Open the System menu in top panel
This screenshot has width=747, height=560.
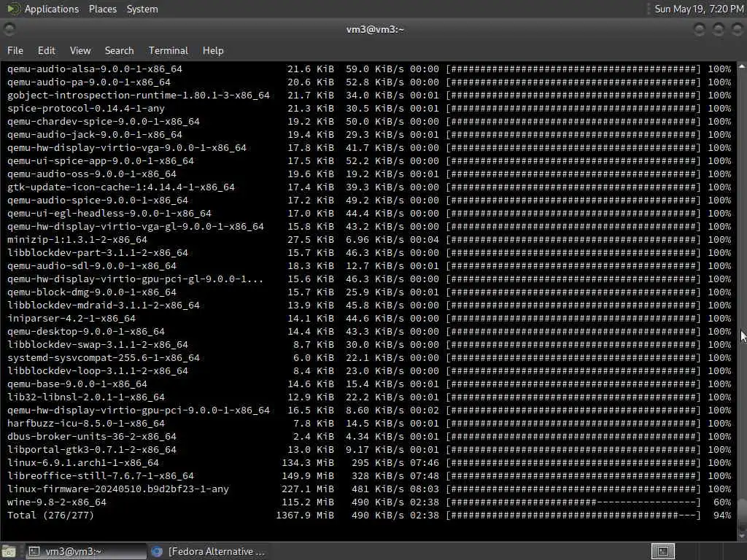142,9
